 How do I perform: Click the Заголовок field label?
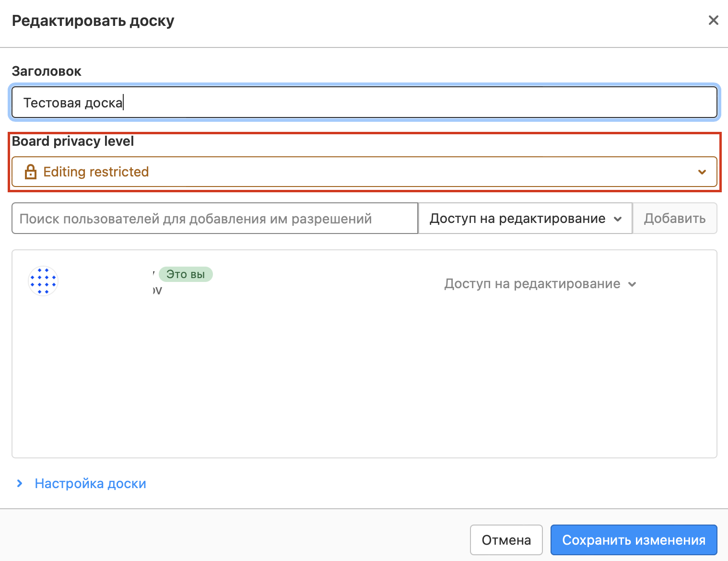click(x=47, y=71)
